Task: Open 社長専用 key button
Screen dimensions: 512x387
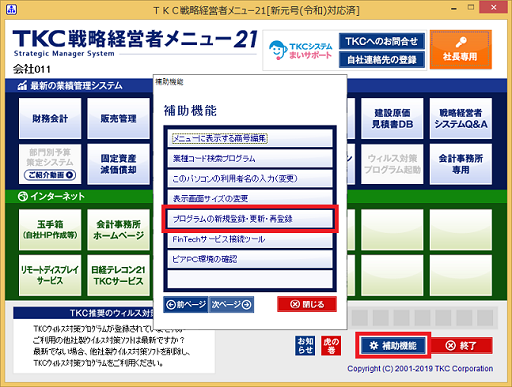Action: tap(461, 50)
